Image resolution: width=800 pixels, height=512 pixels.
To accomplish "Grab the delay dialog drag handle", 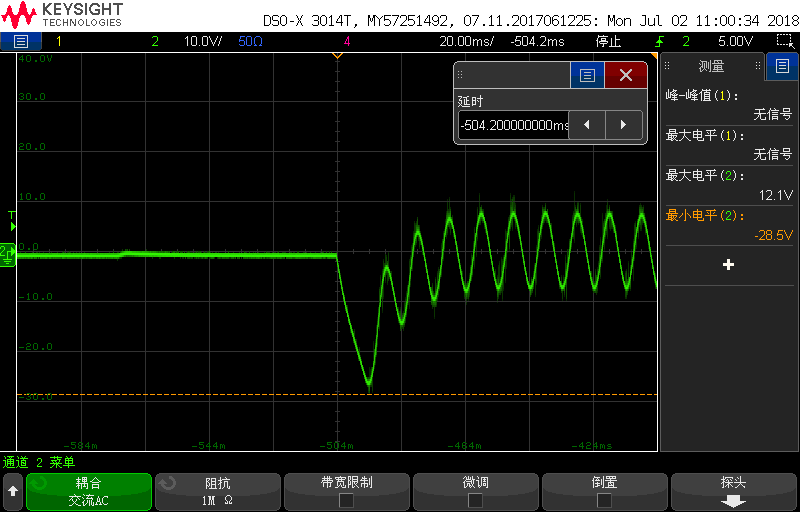I will tap(460, 75).
